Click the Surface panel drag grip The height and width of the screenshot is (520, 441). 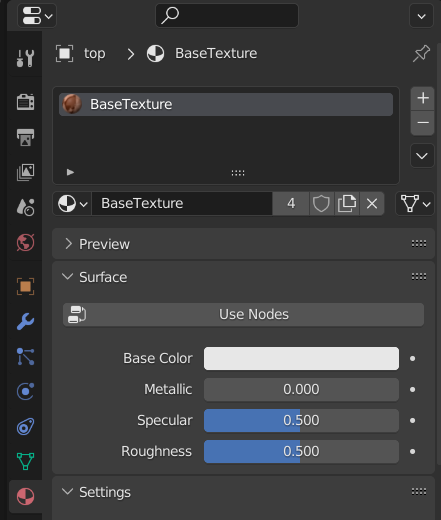point(419,276)
